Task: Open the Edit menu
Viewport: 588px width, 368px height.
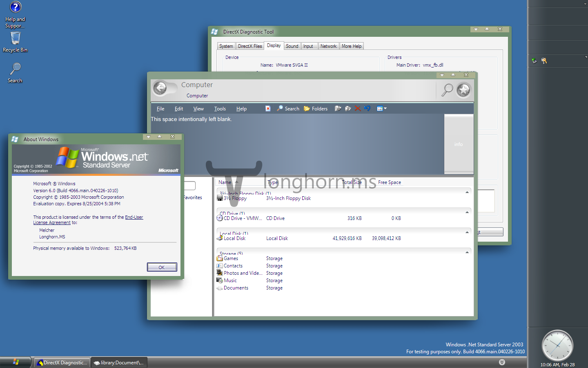Action: coord(179,109)
